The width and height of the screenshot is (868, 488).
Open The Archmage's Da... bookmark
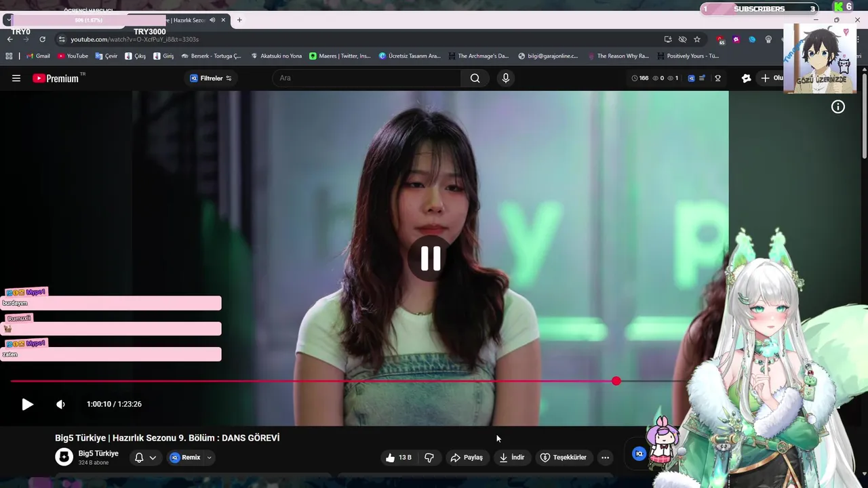pyautogui.click(x=478, y=56)
